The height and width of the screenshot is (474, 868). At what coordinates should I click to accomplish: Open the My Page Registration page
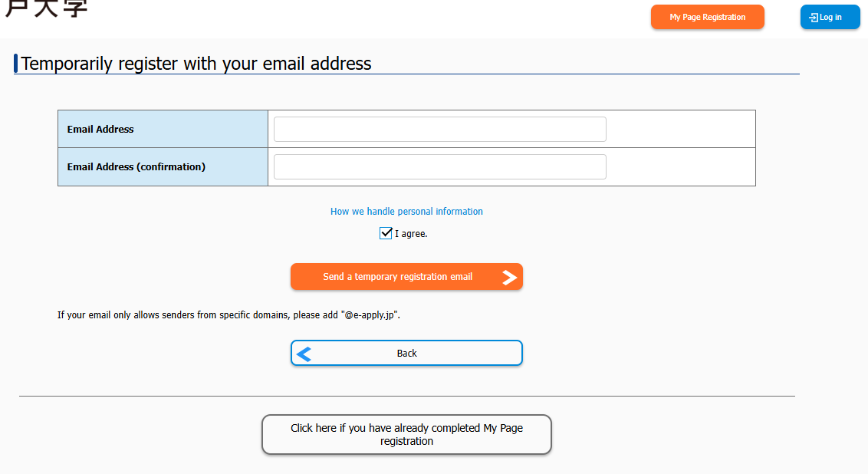click(707, 17)
